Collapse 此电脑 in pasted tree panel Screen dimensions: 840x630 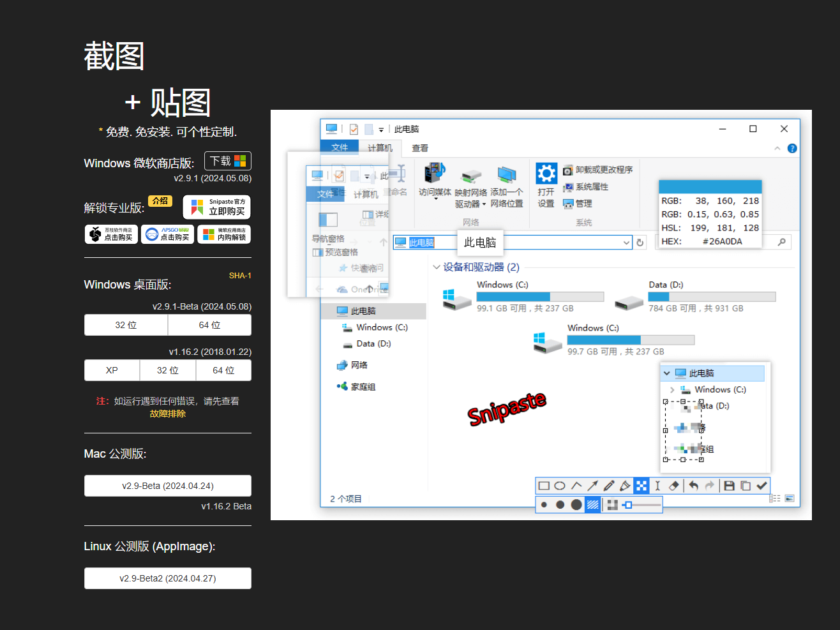pos(666,373)
